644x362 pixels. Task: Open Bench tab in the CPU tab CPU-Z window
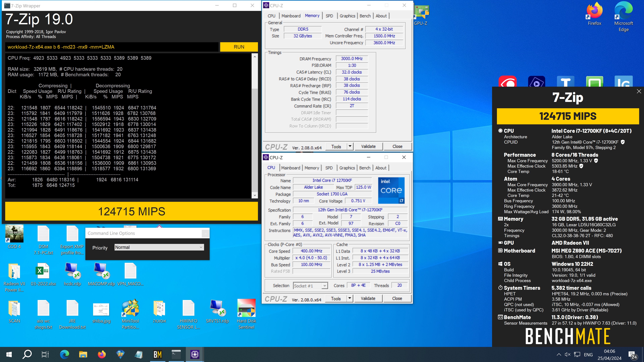click(x=365, y=168)
